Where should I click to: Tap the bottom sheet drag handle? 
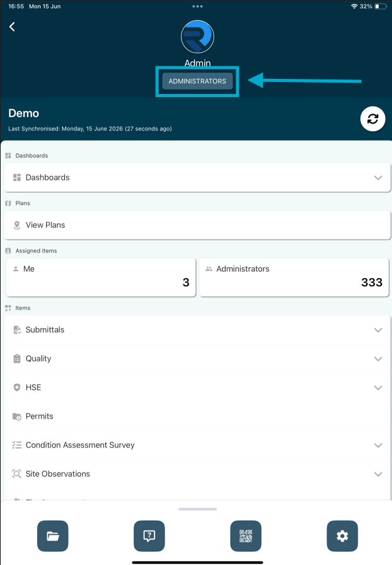click(x=197, y=509)
